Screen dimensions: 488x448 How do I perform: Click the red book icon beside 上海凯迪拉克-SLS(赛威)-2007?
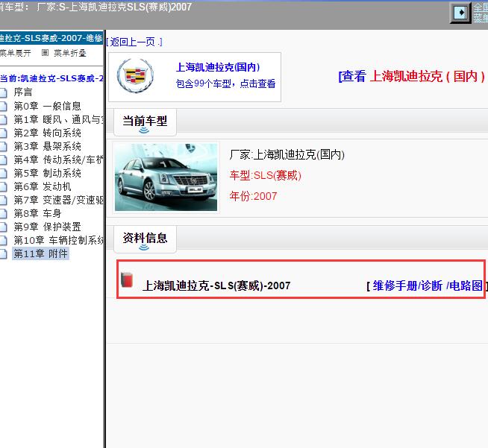point(127,280)
